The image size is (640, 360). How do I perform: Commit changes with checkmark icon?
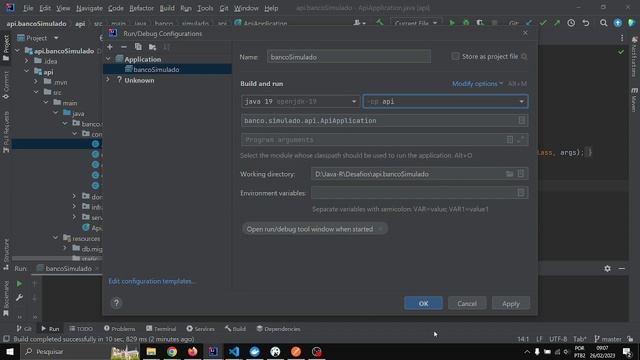(x=543, y=23)
